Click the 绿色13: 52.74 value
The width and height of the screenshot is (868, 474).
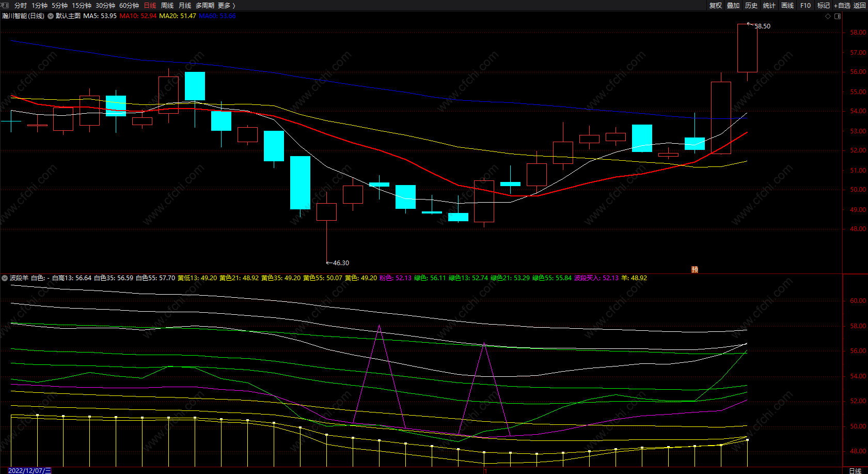coord(468,278)
